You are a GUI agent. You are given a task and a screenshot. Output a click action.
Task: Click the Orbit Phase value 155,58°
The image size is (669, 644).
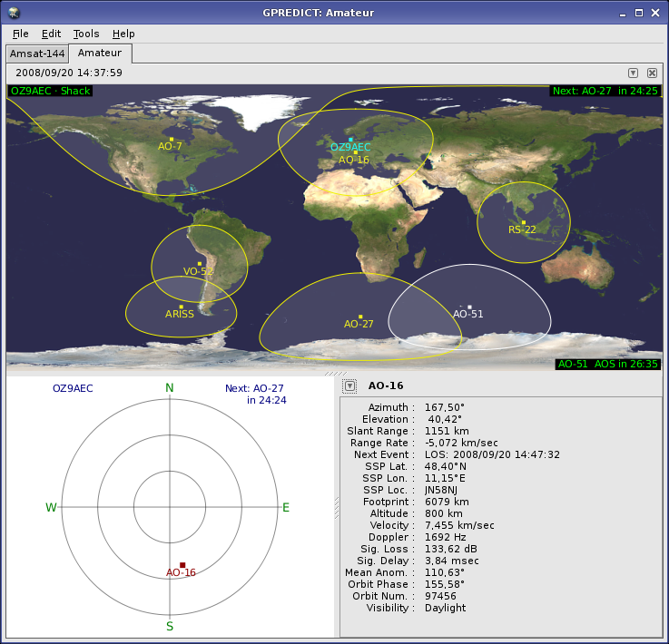(445, 584)
